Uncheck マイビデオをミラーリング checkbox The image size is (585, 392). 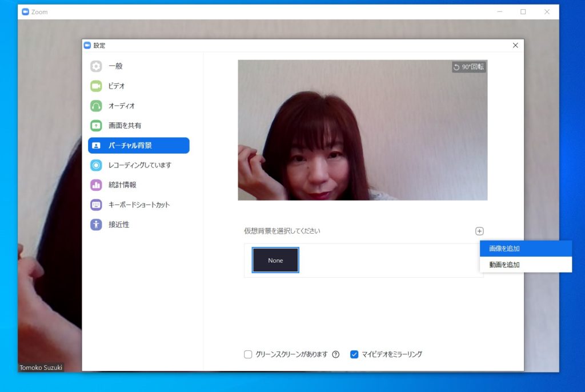click(x=354, y=354)
